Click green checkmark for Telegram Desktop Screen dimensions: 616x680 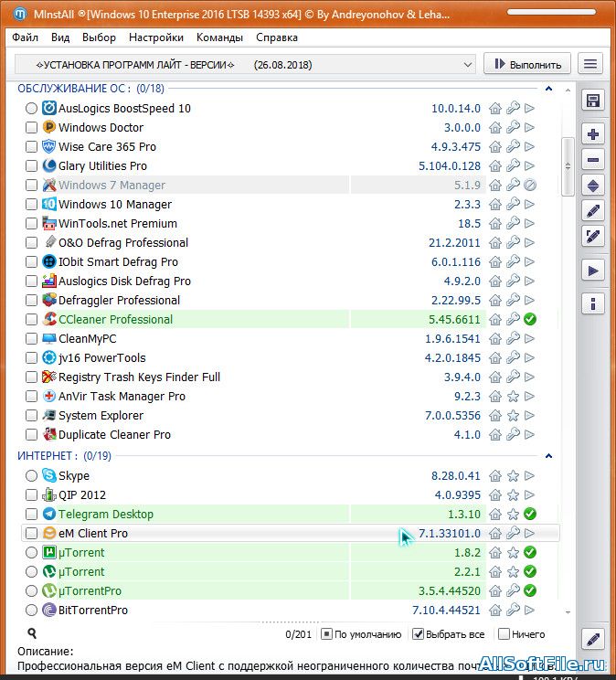pos(530,514)
